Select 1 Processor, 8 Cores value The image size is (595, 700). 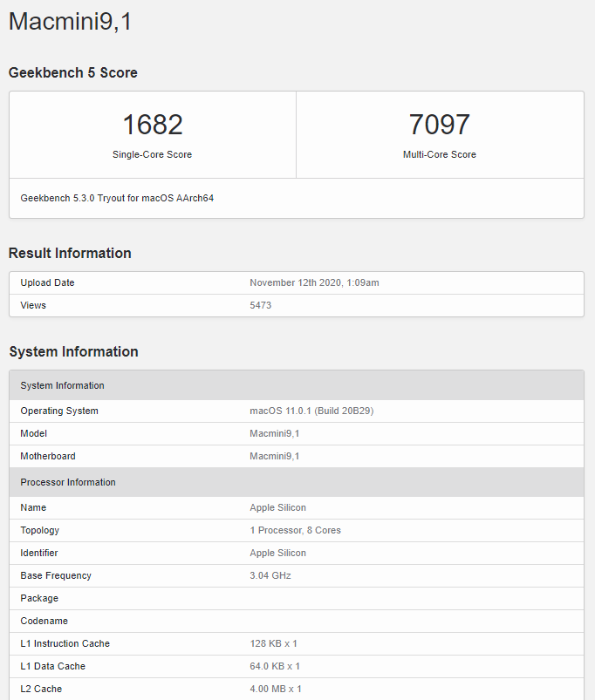tap(295, 530)
